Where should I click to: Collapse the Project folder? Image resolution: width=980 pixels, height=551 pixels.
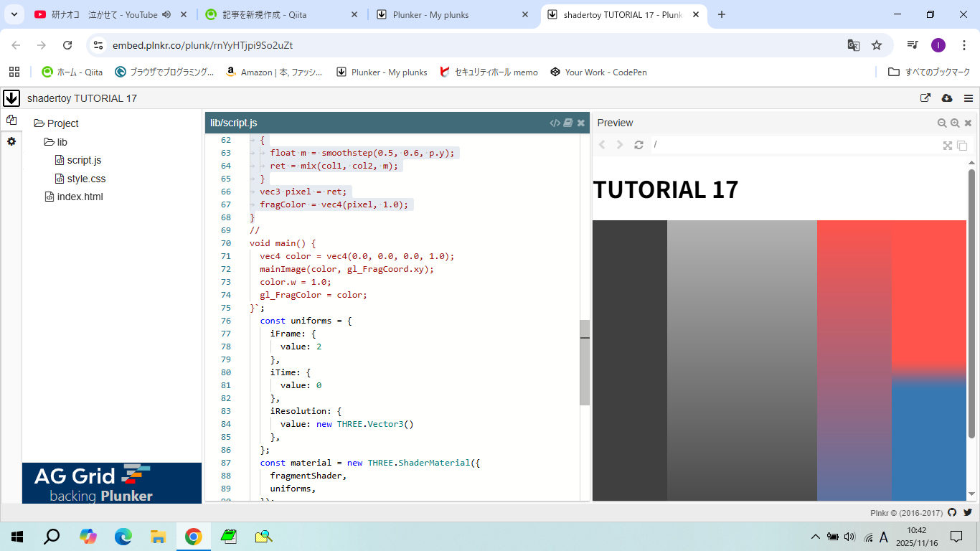pyautogui.click(x=56, y=123)
